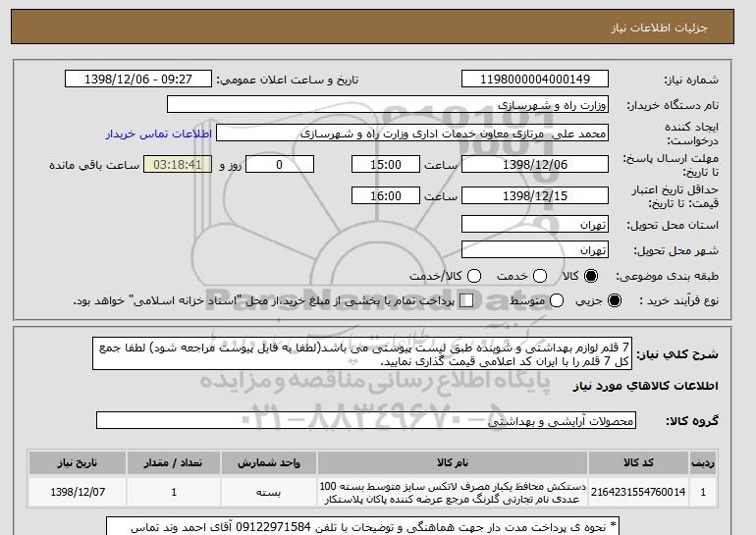Select the کالا category radio button
The height and width of the screenshot is (535, 756).
[591, 276]
